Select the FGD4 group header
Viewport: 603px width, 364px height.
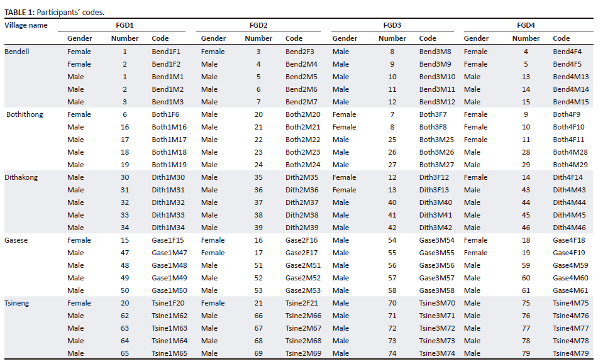click(526, 25)
